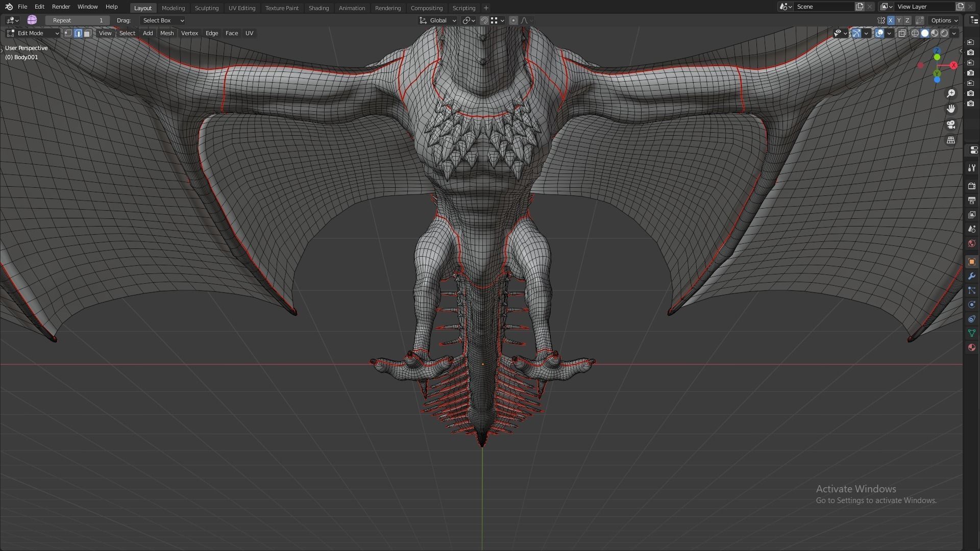Click the blue Z axis on navigation gizmo
Image resolution: width=980 pixels, height=551 pixels.
coord(937,51)
